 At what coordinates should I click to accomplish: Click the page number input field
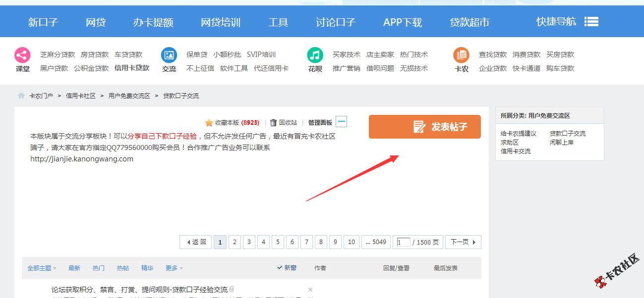[404, 242]
